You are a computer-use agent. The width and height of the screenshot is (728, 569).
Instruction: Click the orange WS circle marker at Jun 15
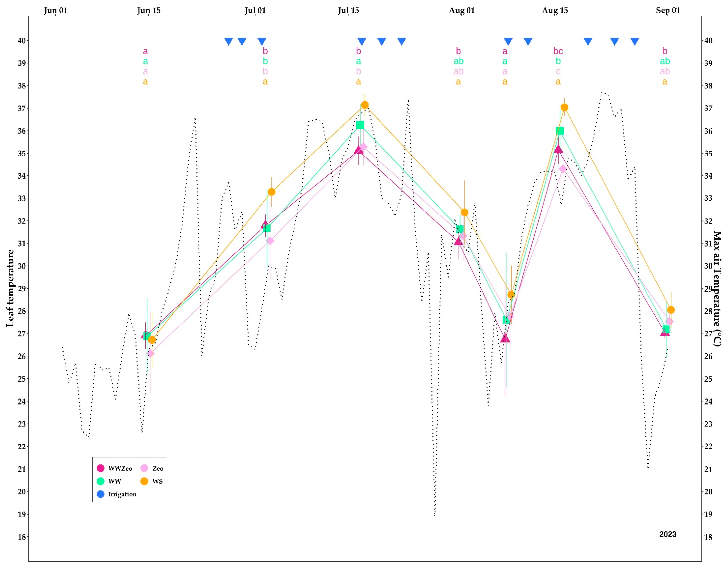click(152, 340)
